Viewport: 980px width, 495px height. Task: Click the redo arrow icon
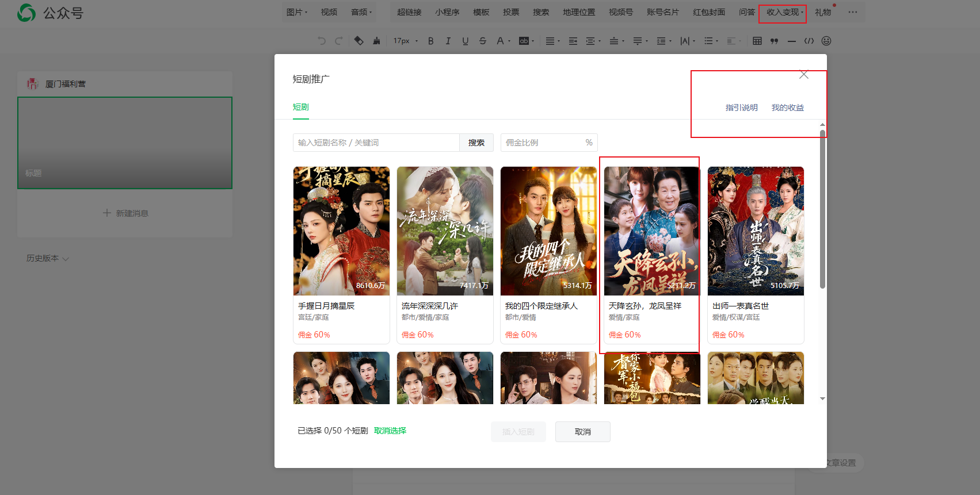(x=339, y=41)
